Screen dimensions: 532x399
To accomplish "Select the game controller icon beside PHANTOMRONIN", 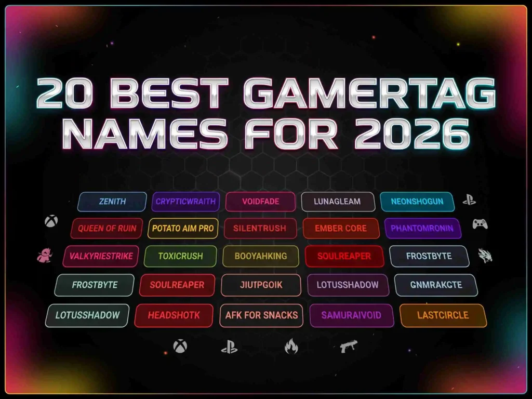I will (480, 224).
